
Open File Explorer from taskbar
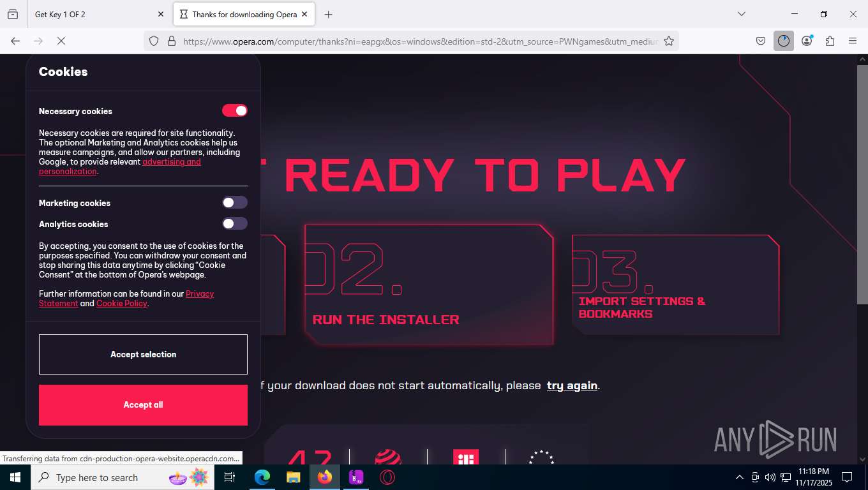pos(293,477)
